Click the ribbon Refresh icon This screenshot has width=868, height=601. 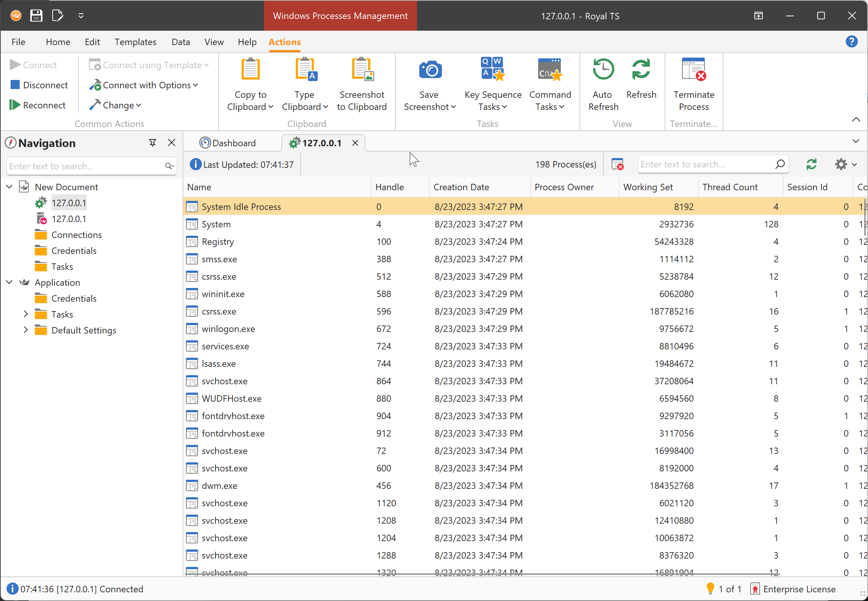pyautogui.click(x=641, y=69)
